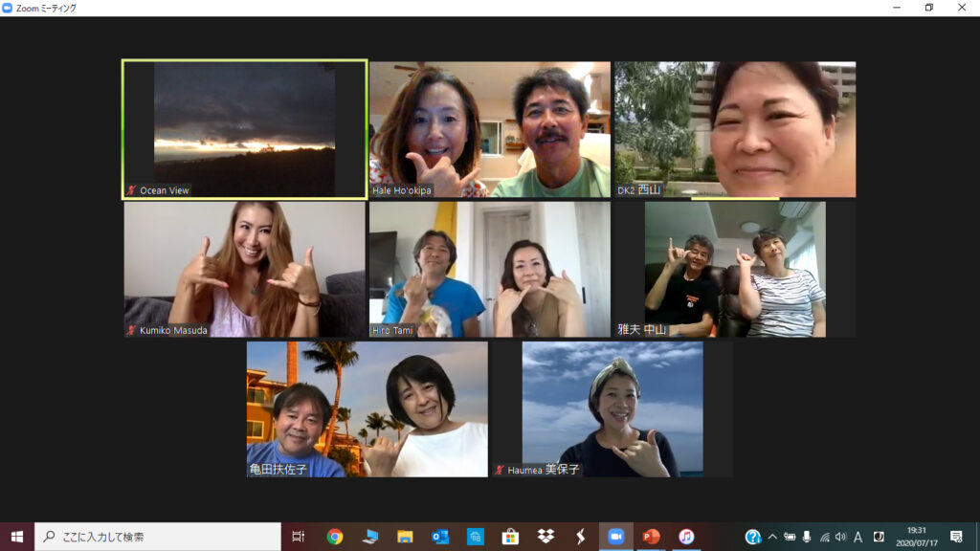Screen dimensions: 980x551
Task: Select the Ocean View video tile
Action: pyautogui.click(x=244, y=129)
